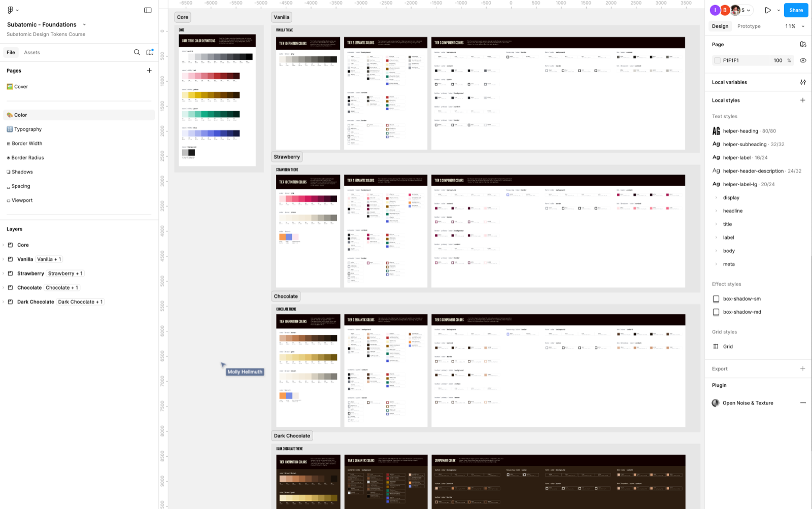Screen dimensions: 812x509
Task: Switch to the Assets tab
Action: click(32, 52)
